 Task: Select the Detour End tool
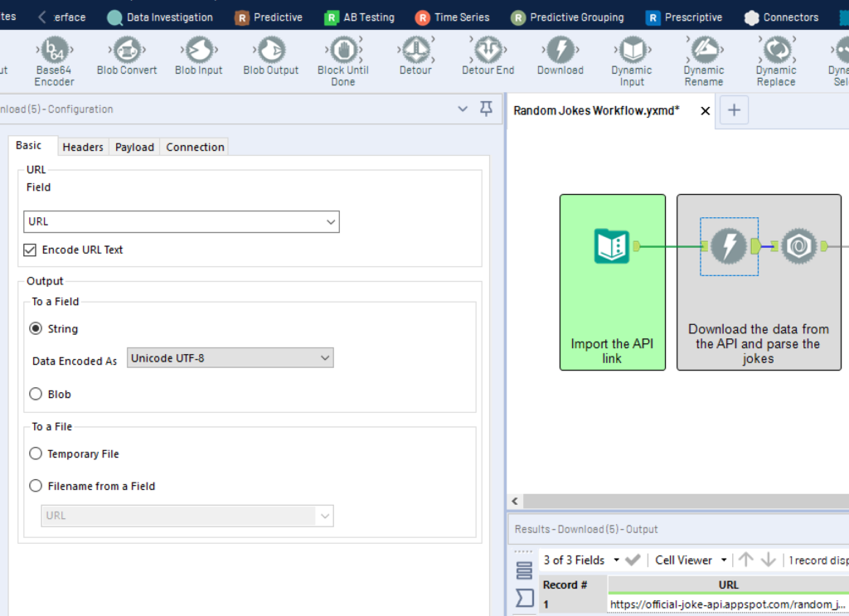(488, 51)
